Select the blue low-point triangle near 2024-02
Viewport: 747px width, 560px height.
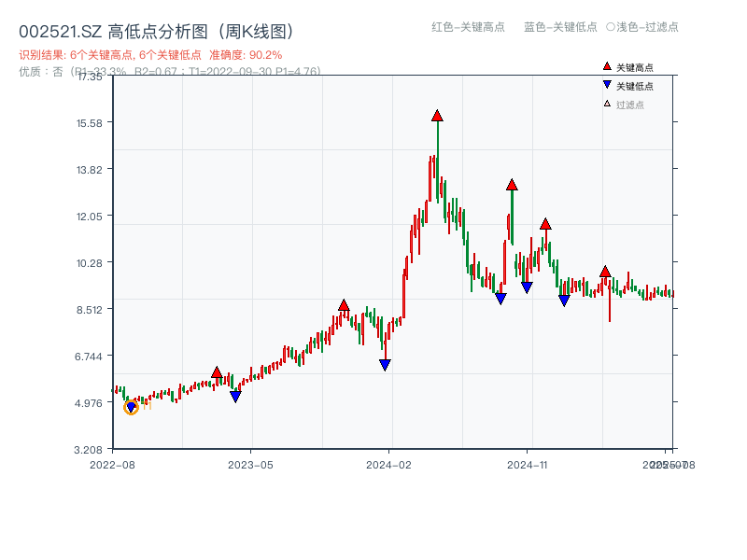pos(385,363)
